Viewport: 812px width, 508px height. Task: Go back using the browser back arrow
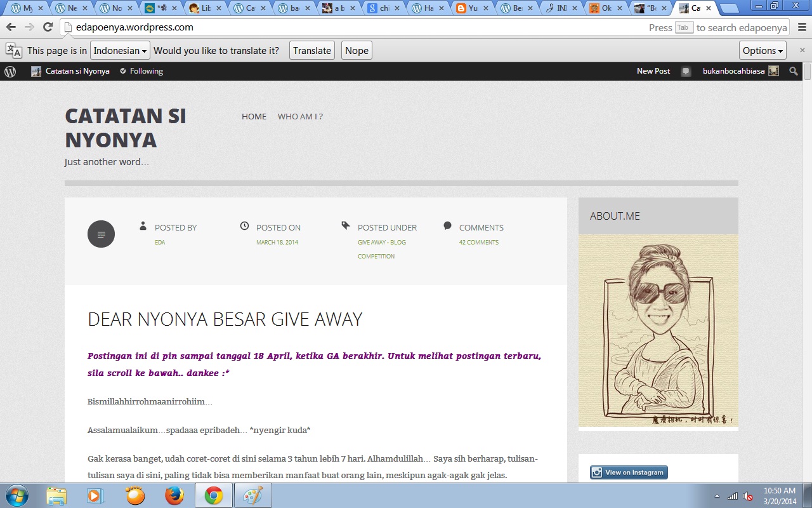pyautogui.click(x=11, y=27)
